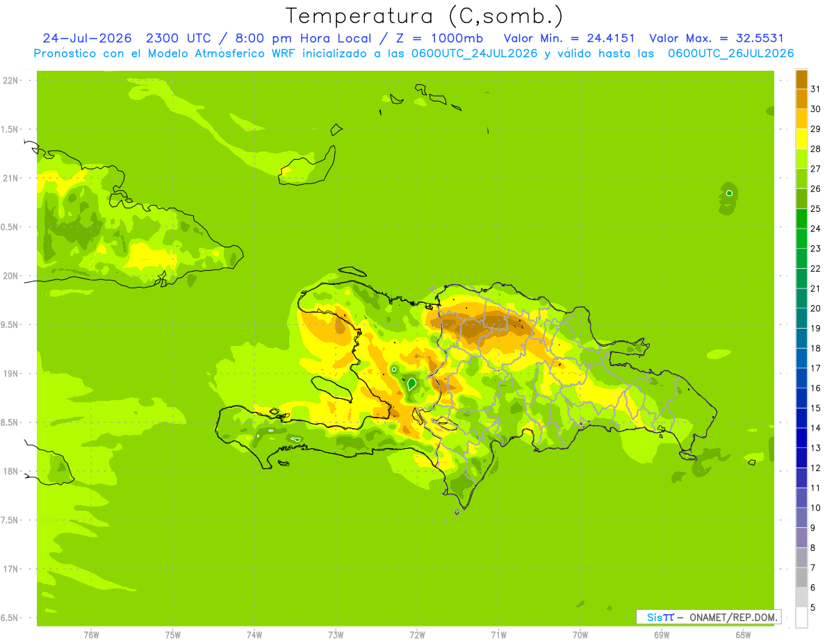Pick legend color band between 12 and 13
The width and height of the screenshot is (834, 644).
click(x=801, y=457)
